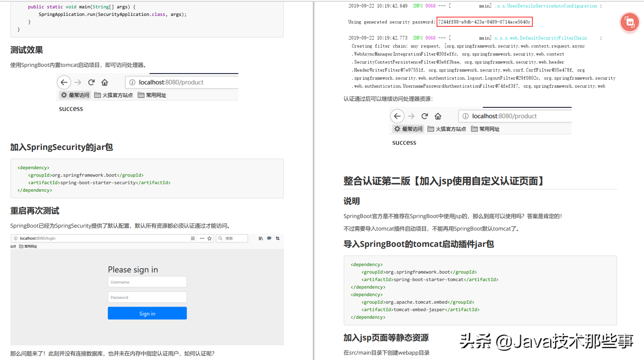Click success text in page below 认证通过后
Viewport: 644px width, 360px height.
pos(404,142)
